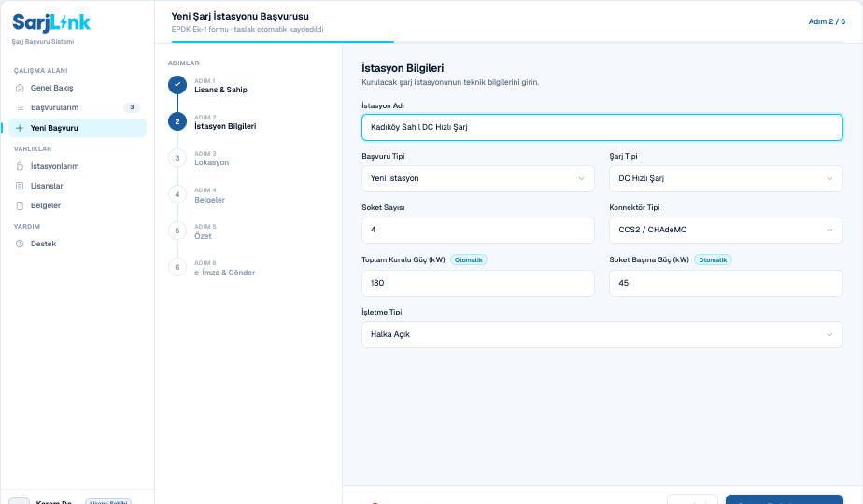Click the EPDK Ek-1 formu subtitle text

[x=248, y=29]
